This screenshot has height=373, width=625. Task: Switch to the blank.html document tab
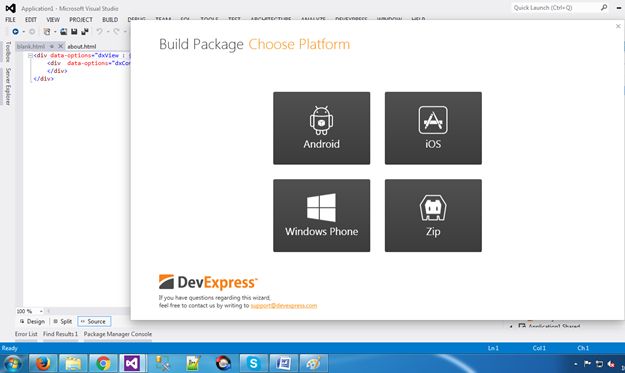click(x=31, y=46)
